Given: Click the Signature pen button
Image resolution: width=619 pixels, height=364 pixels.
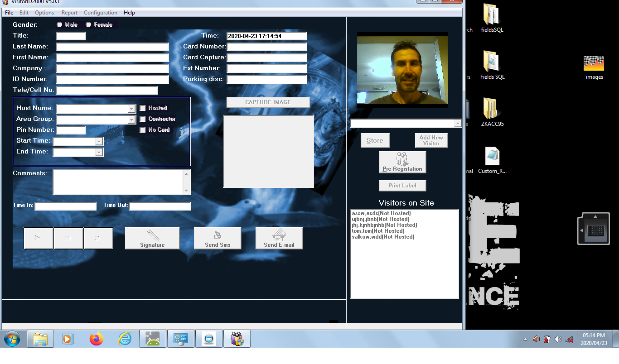Looking at the screenshot, I should [x=152, y=238].
